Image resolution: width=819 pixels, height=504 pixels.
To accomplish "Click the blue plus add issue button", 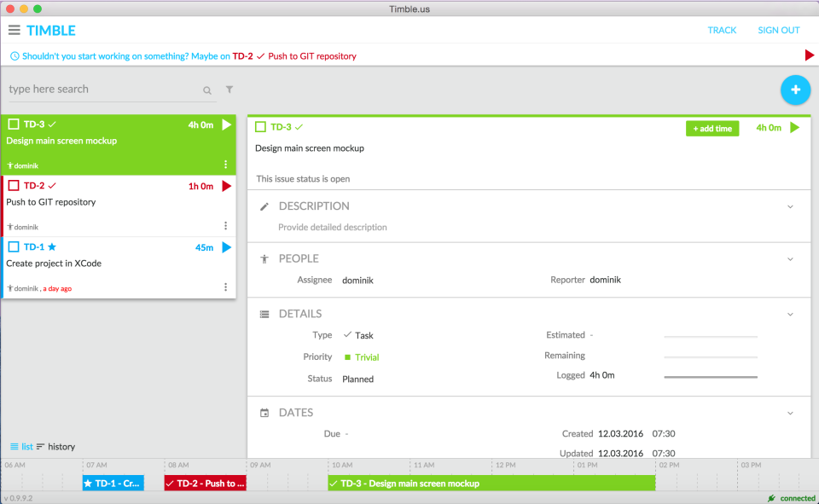I will coord(795,90).
